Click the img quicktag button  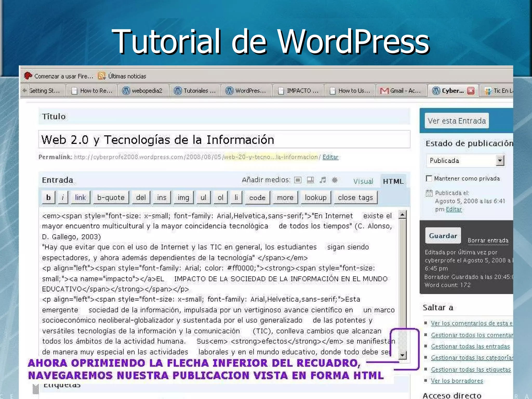click(x=183, y=198)
